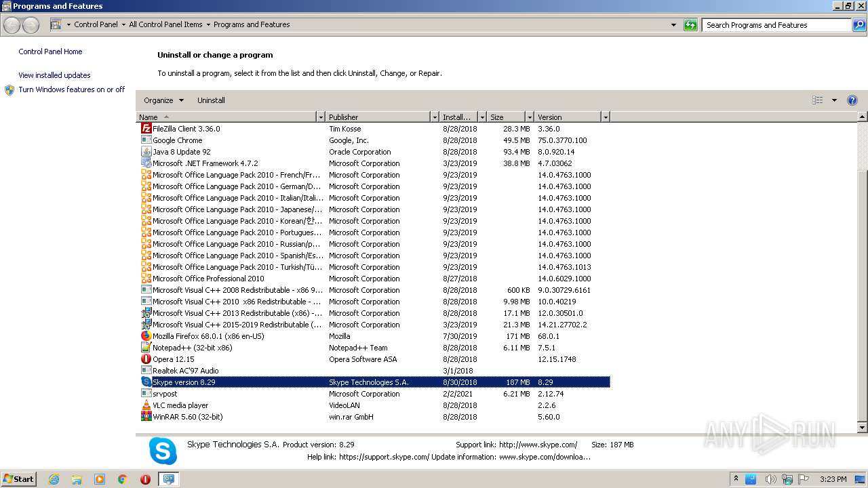Open the Installed On column filter dropdown
Screen dimensions: 868x488
482,117
